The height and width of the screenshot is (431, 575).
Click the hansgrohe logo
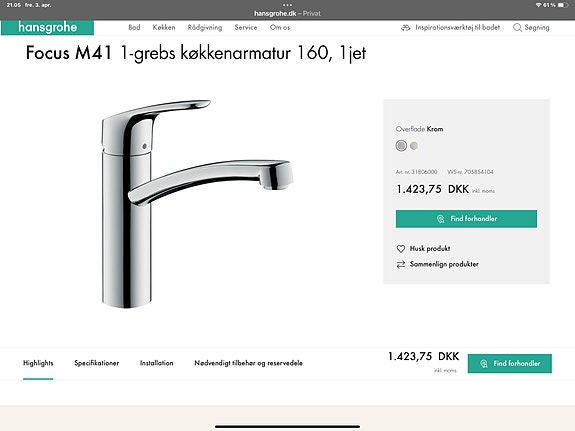[47, 28]
